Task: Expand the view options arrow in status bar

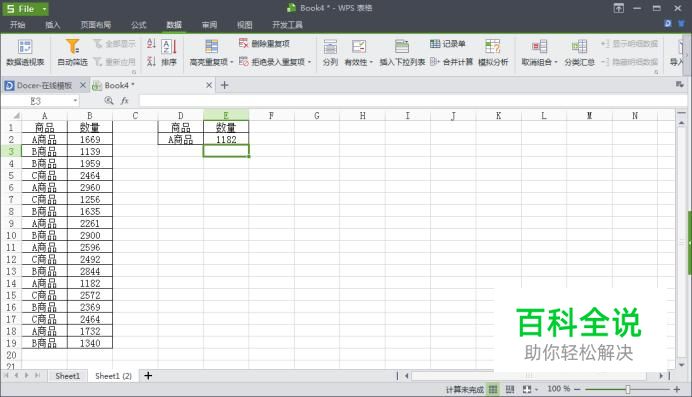Action: pyautogui.click(x=536, y=389)
